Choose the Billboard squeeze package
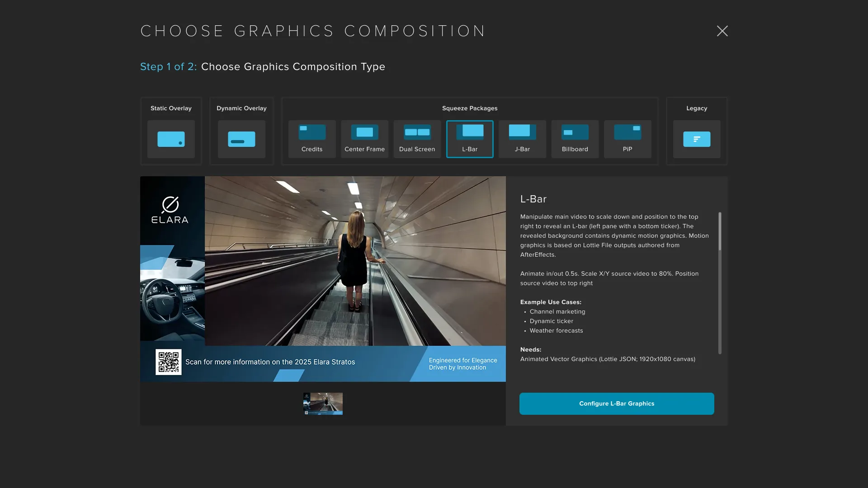Viewport: 868px width, 488px height. coord(575,139)
